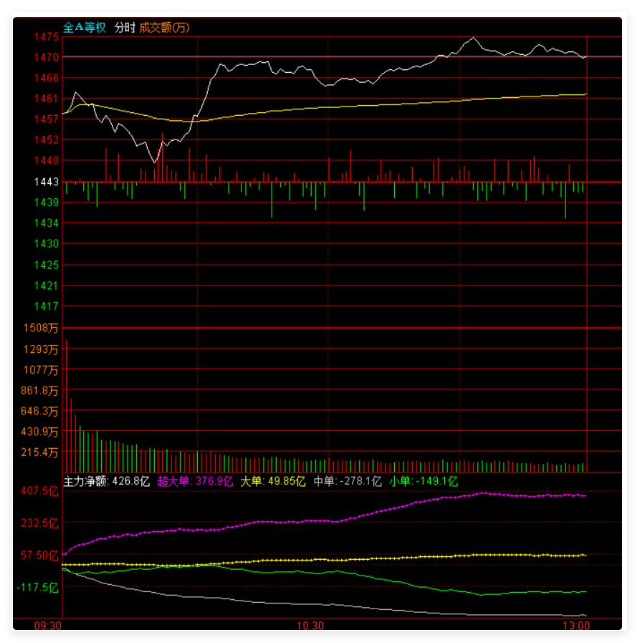
Task: Click the end of magenta super-large-order line
Action: [x=584, y=496]
